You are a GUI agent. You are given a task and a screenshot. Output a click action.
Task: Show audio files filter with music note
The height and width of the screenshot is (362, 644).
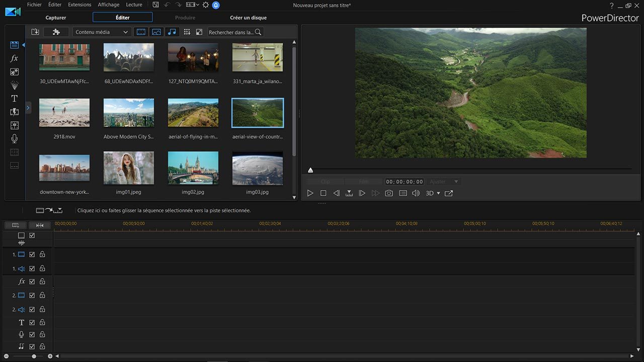coord(172,32)
